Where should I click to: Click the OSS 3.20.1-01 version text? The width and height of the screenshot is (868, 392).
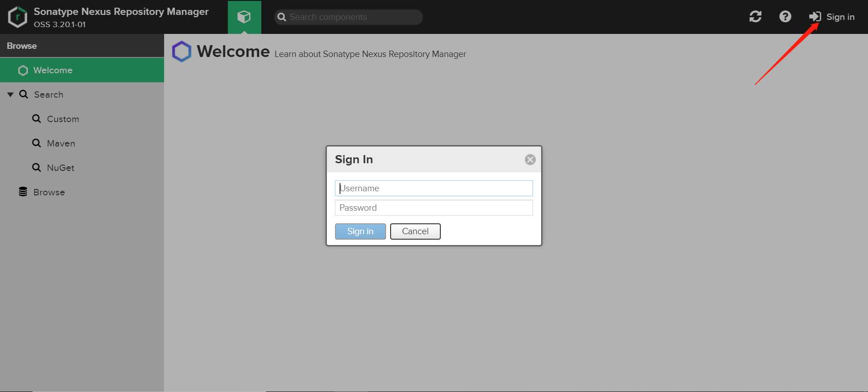[60, 24]
